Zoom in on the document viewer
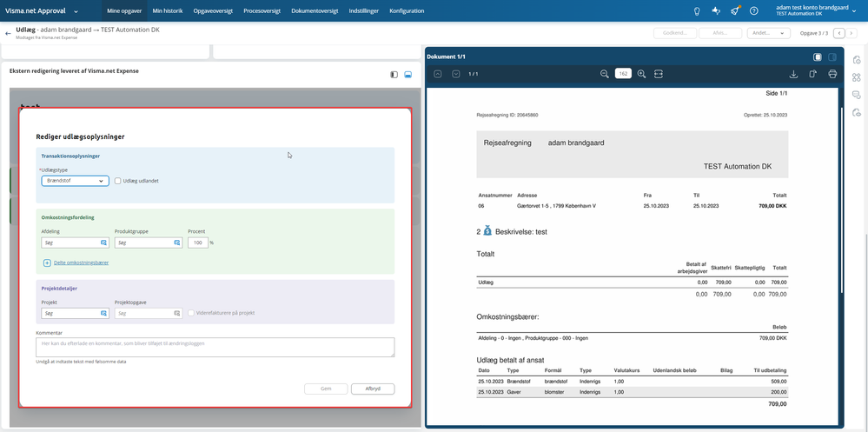Screen dimensions: 868x432 641,74
